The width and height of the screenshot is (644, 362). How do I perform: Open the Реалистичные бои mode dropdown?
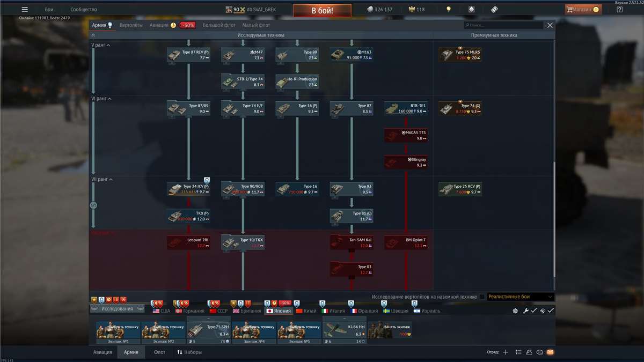[x=520, y=297]
